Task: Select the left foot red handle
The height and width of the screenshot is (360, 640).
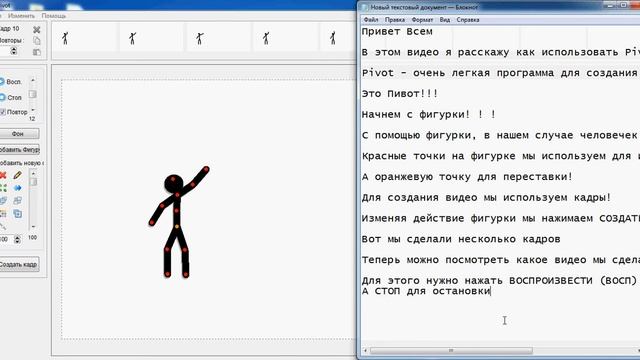Action: [x=167, y=274]
